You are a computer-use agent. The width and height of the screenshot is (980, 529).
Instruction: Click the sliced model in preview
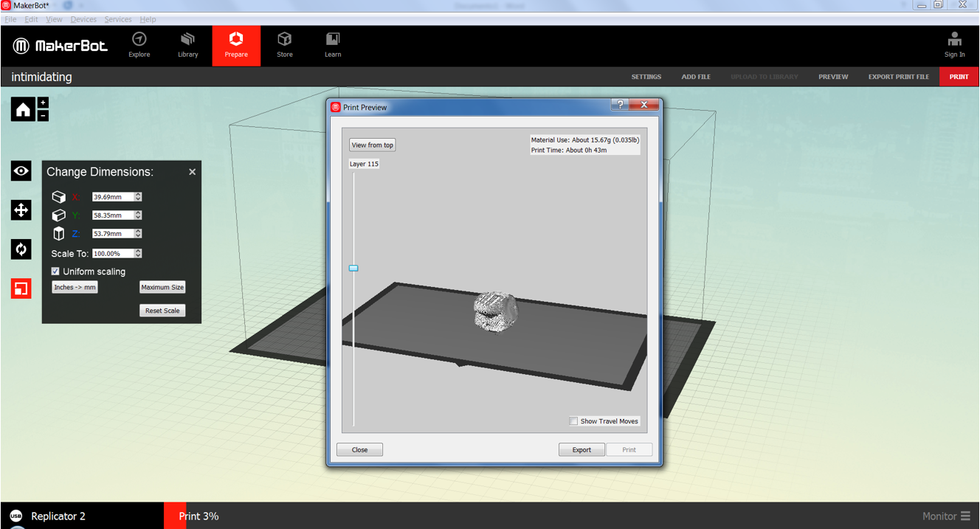[495, 311]
